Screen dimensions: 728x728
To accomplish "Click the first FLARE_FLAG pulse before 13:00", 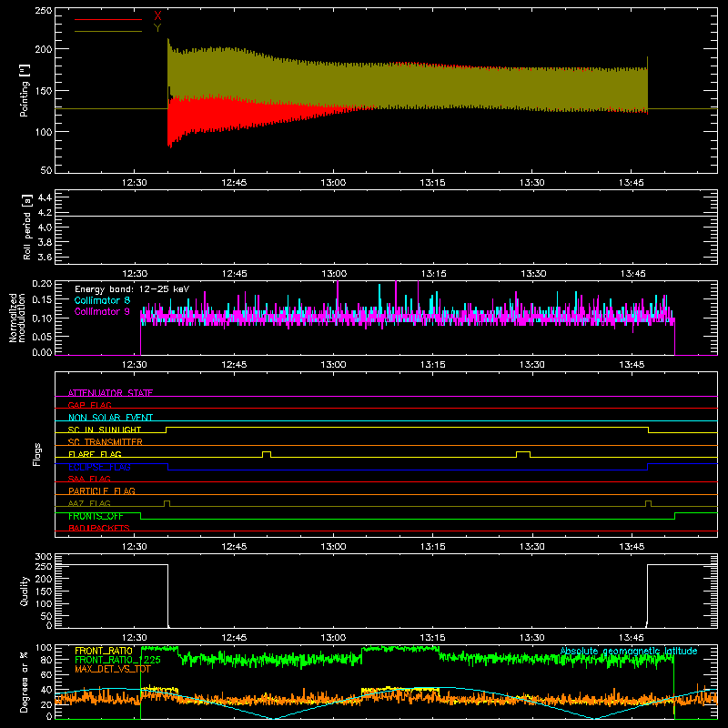I will coord(267,454).
